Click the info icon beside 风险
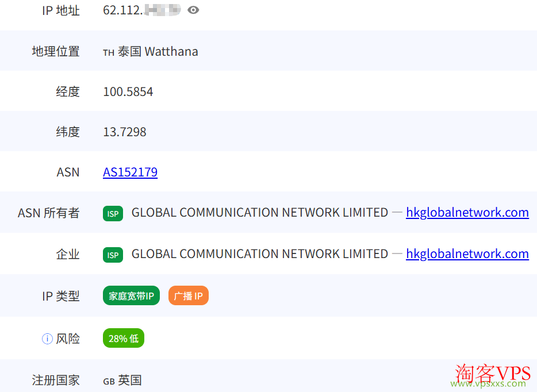The width and height of the screenshot is (537, 392). coord(47,339)
